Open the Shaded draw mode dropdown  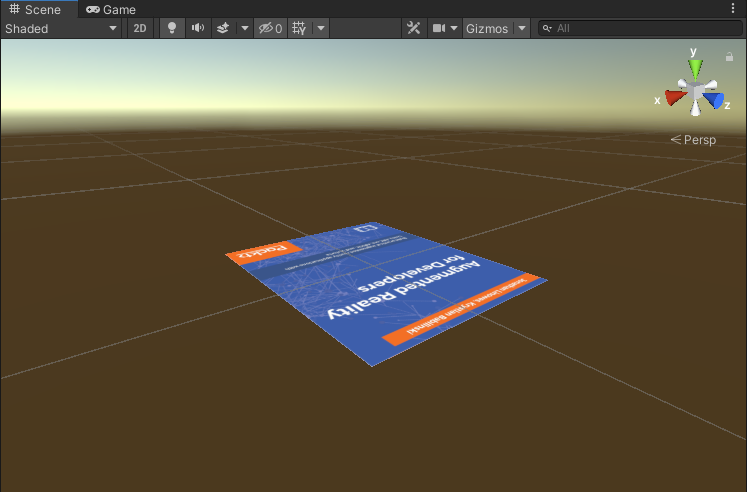click(x=61, y=29)
